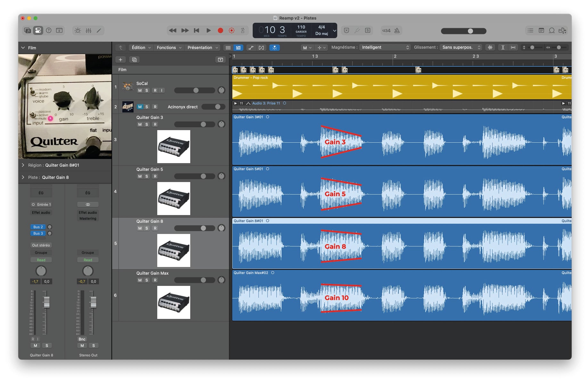Open the Fonctions menu
Image resolution: width=588 pixels, height=383 pixels.
click(x=169, y=48)
